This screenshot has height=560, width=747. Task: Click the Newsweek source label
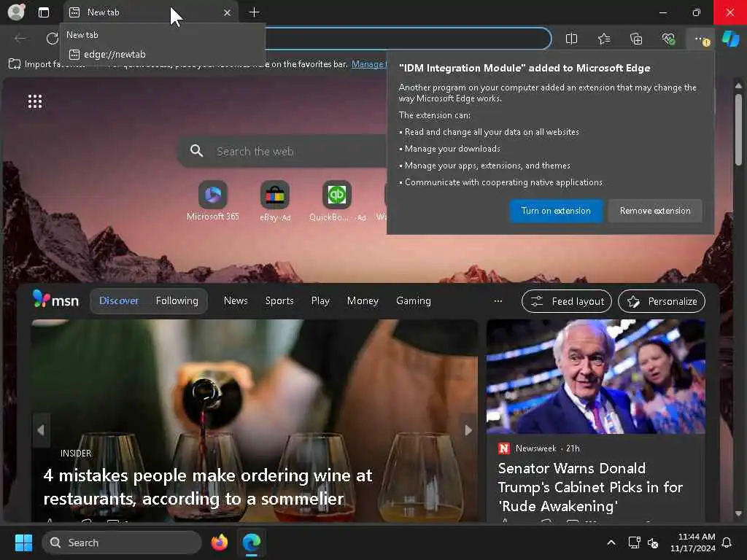(535, 448)
